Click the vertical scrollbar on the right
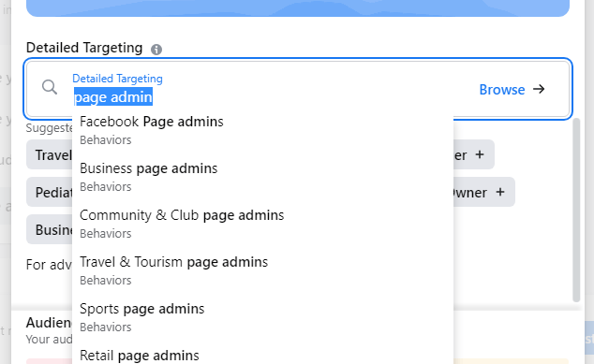This screenshot has height=364, width=594. [x=576, y=210]
